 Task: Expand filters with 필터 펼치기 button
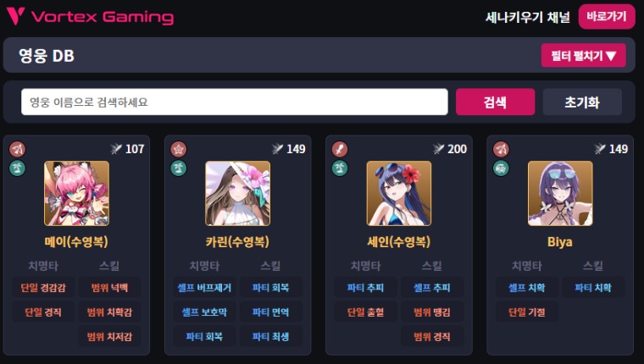pyautogui.click(x=583, y=55)
